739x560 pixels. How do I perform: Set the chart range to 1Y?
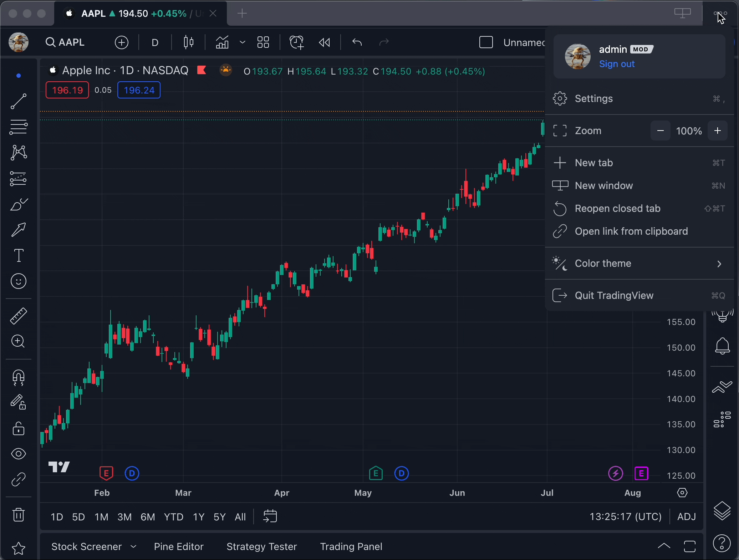[x=198, y=517]
